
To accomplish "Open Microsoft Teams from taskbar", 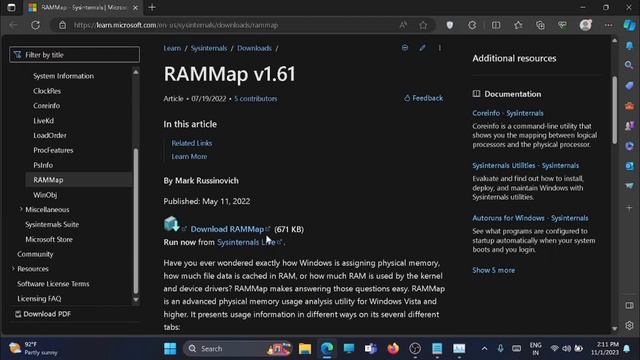I will (x=371, y=348).
